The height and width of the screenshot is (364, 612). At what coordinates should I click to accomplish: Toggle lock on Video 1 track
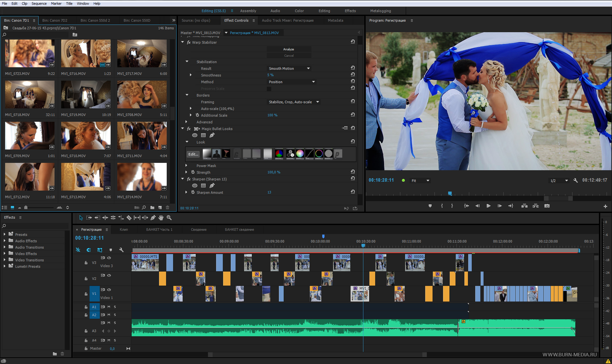[x=85, y=294]
